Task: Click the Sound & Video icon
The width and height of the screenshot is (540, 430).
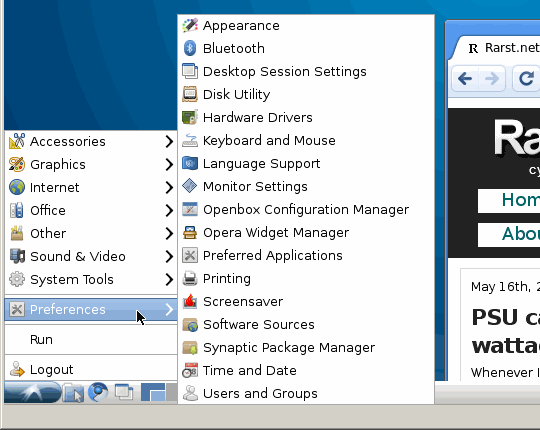Action: [x=17, y=256]
